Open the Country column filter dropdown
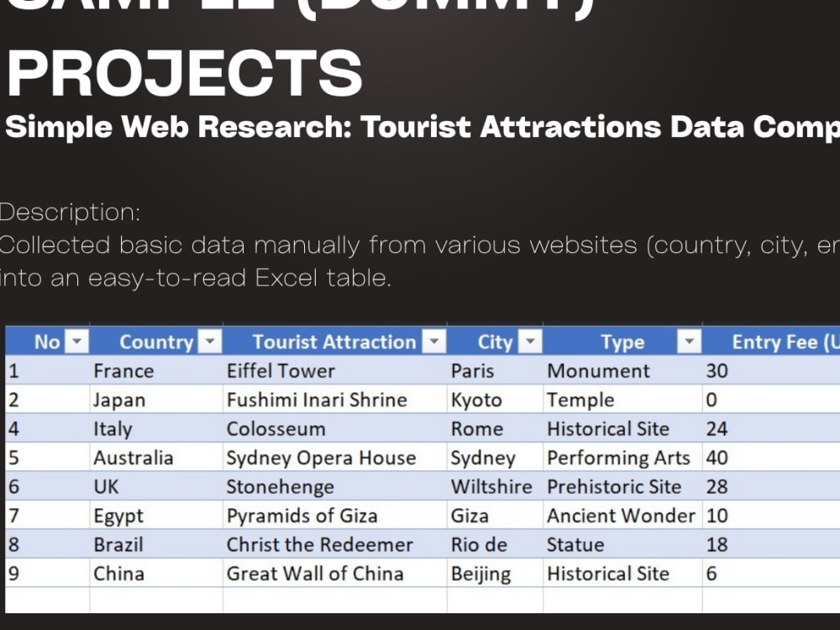840x630 pixels. pyautogui.click(x=209, y=341)
